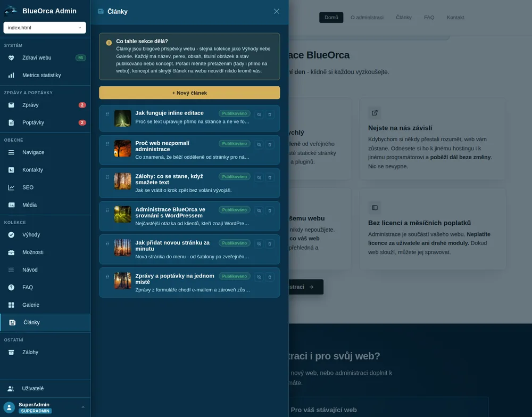
Task: Click drag handle of 'Proč web nezpomalí administrace'
Action: (x=107, y=144)
